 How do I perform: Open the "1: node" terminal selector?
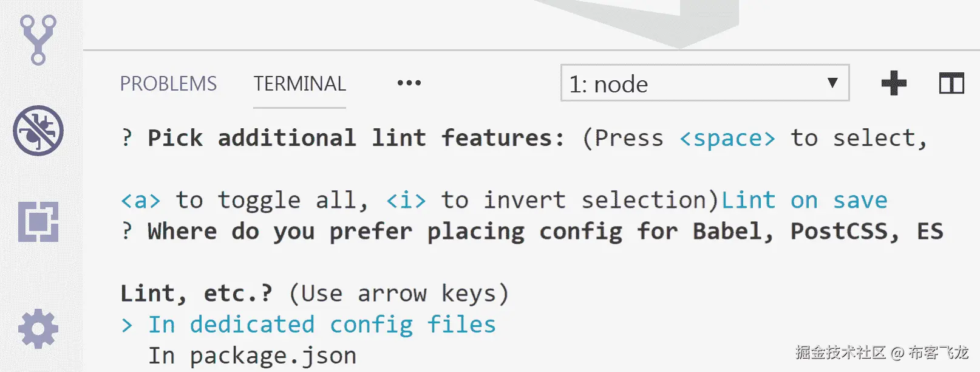[x=692, y=83]
